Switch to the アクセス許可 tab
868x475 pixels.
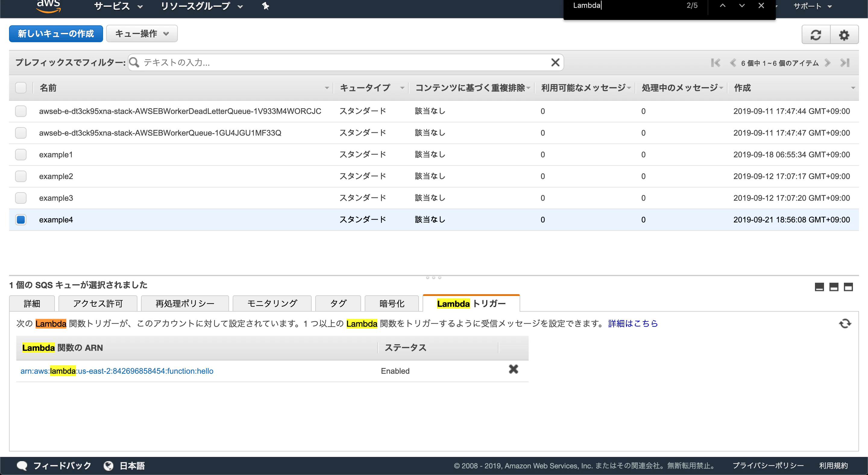[x=98, y=304]
